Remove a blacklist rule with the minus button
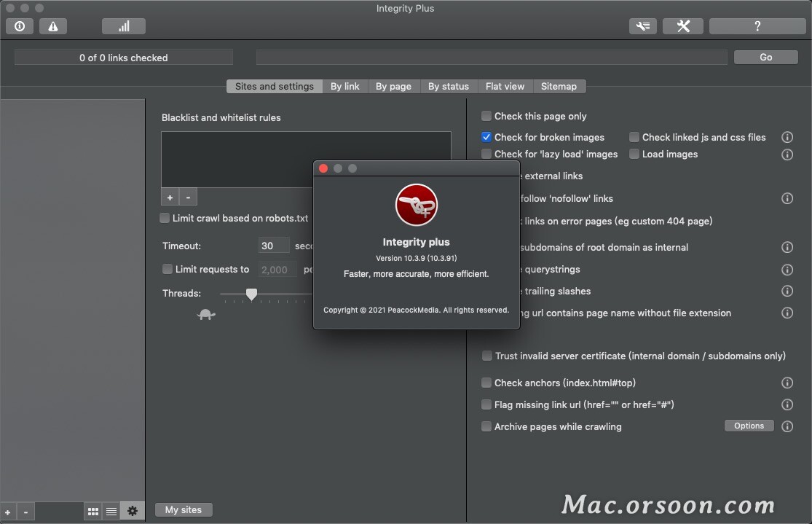This screenshot has height=524, width=812. coord(188,198)
